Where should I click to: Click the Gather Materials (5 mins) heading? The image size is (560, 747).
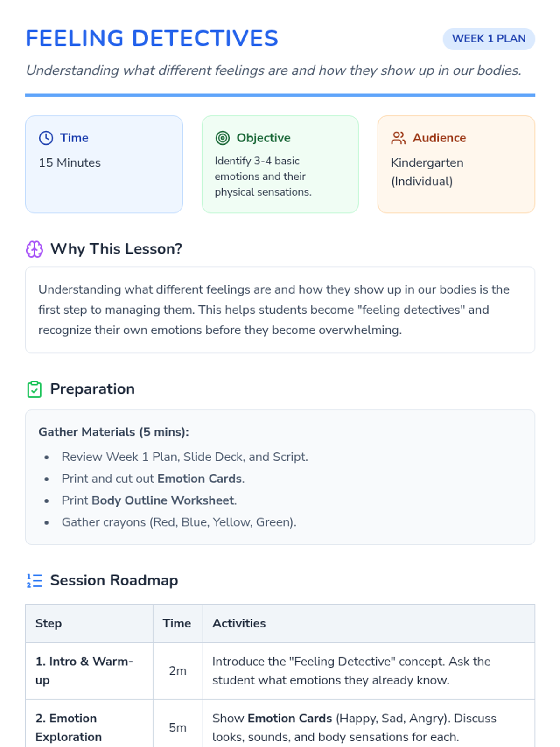tap(114, 432)
